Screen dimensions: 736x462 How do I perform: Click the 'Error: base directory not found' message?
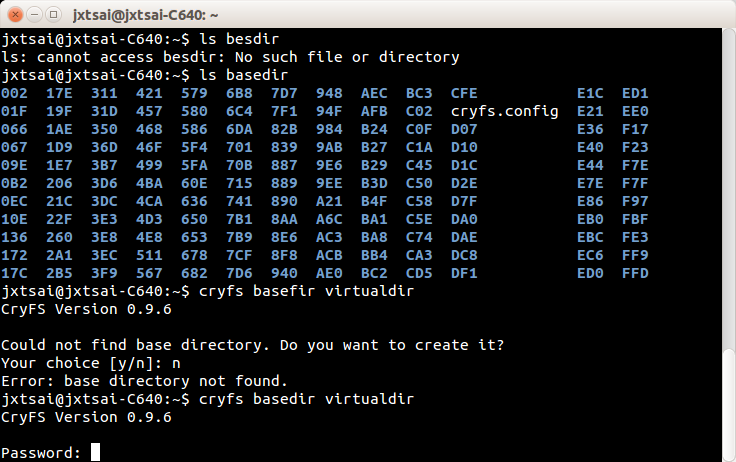click(144, 380)
